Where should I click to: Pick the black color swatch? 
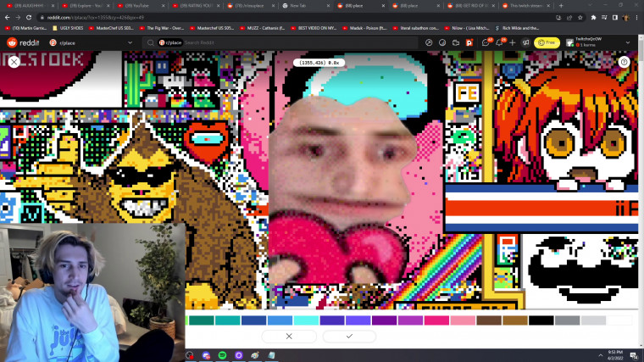(541, 320)
